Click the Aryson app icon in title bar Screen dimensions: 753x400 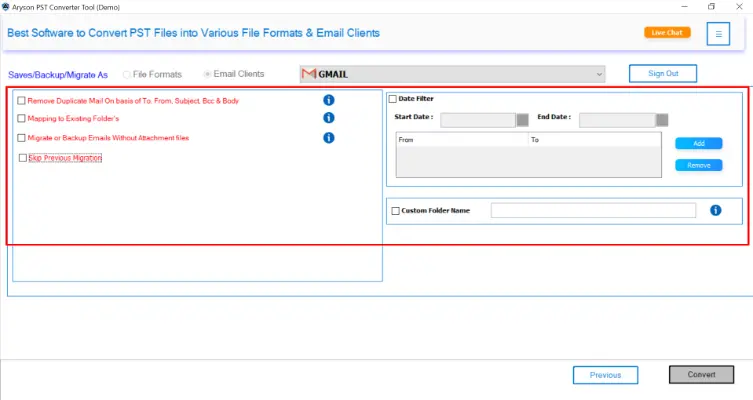(6, 7)
